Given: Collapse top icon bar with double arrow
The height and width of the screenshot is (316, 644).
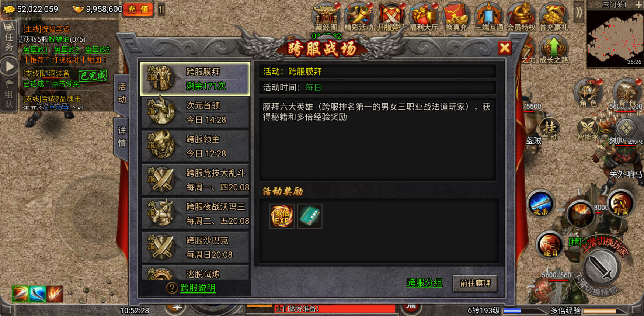Looking at the screenshot, I should click(579, 13).
